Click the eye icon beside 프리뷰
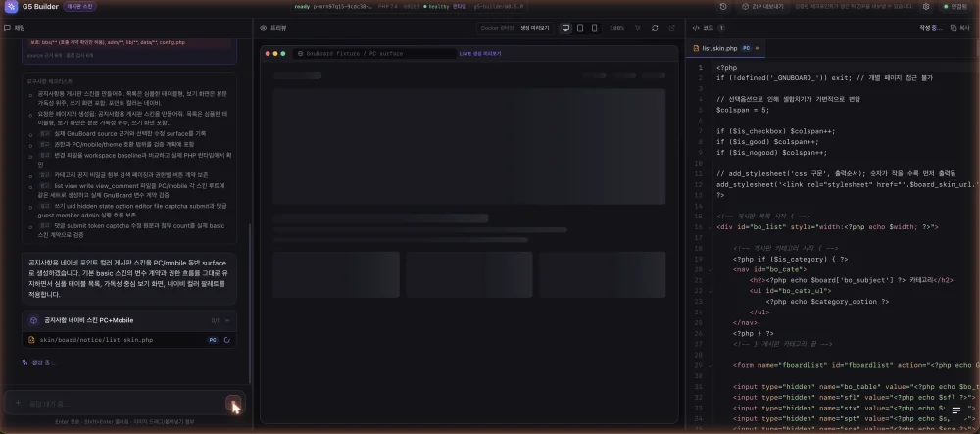980x434 pixels. pyautogui.click(x=264, y=28)
